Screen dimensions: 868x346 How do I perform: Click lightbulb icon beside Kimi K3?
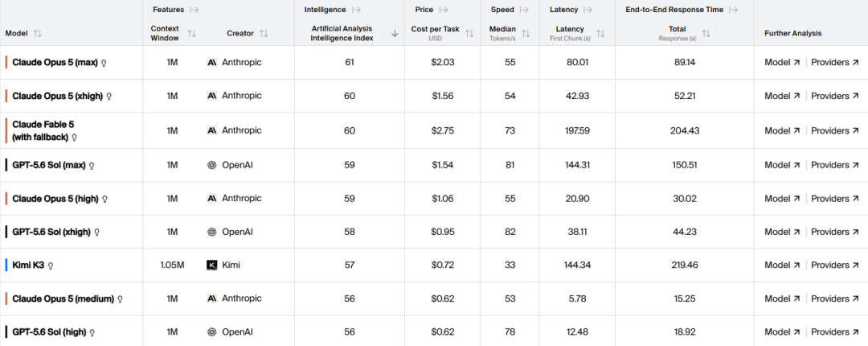[x=51, y=266]
